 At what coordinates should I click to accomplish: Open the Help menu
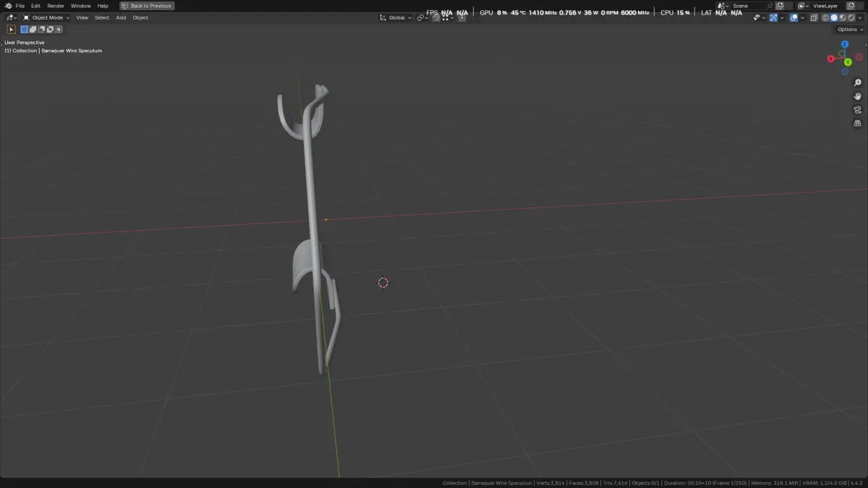pyautogui.click(x=103, y=6)
